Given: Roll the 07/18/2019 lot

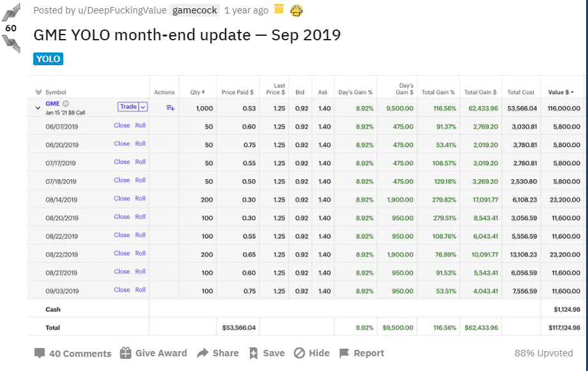Looking at the screenshot, I should (140, 180).
